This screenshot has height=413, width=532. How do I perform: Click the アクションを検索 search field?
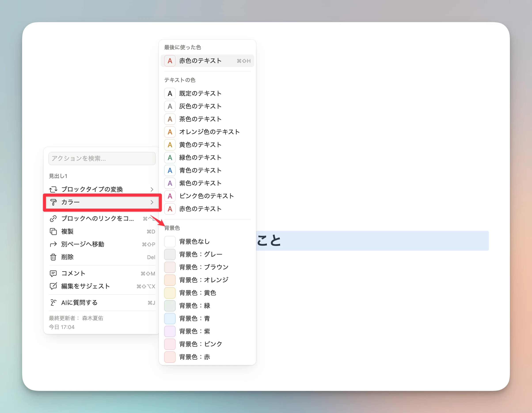pos(102,159)
